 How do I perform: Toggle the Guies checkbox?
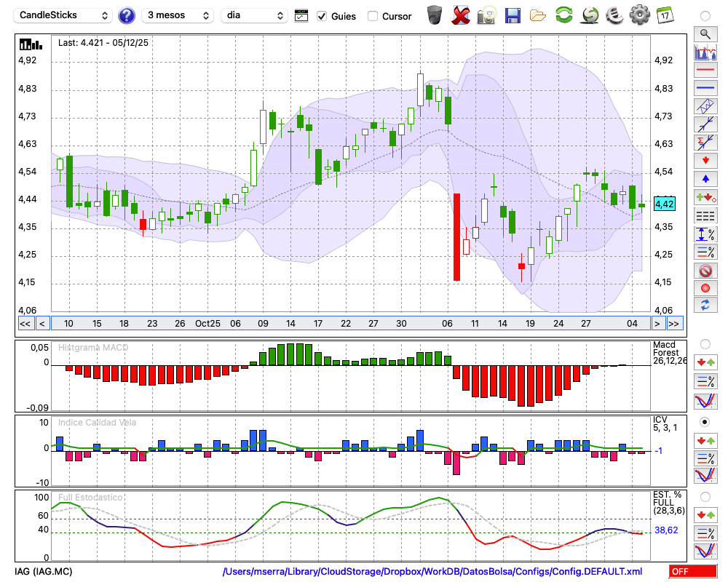pyautogui.click(x=321, y=16)
